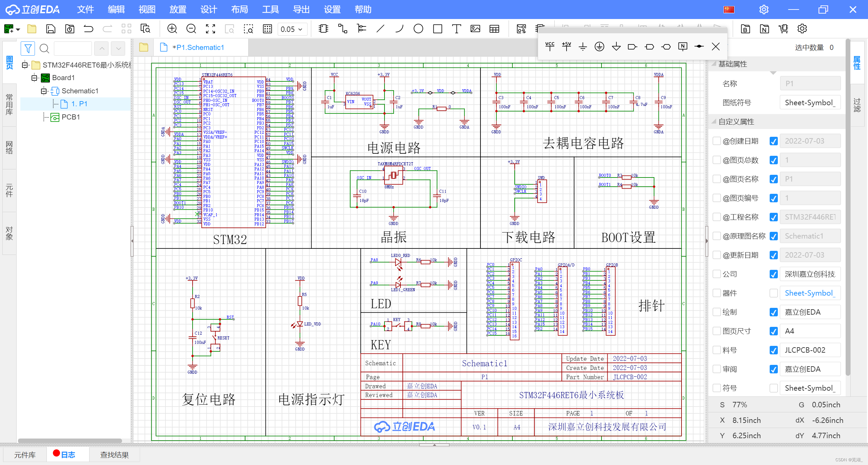868x465 pixels.
Task: Uncheck the 料号 visibility checkbox
Action: pos(773,350)
